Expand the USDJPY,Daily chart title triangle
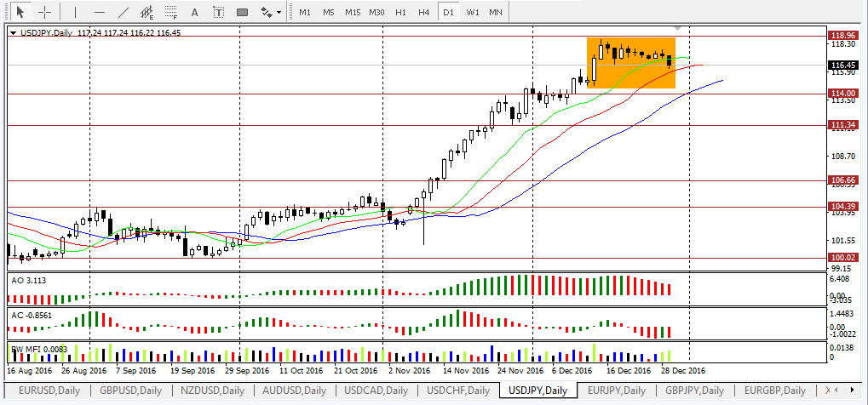 pyautogui.click(x=14, y=32)
